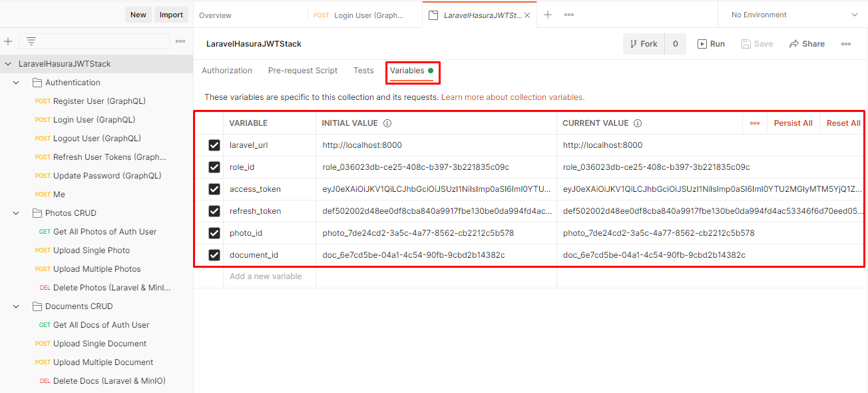Screen dimensions: 868x393
Task: Open Delete Docs request
Action: coord(109,381)
